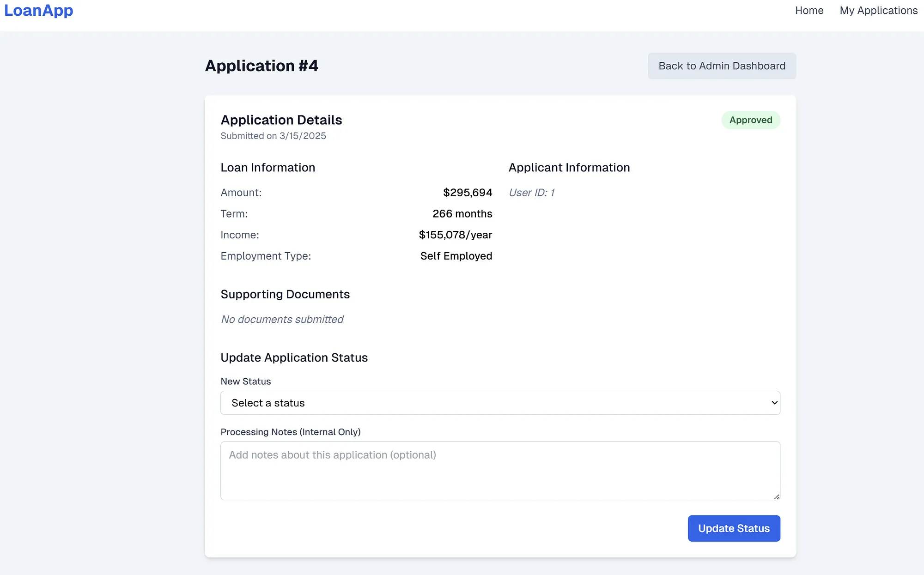Click the $155,078/year income value
The width and height of the screenshot is (924, 575).
point(455,235)
